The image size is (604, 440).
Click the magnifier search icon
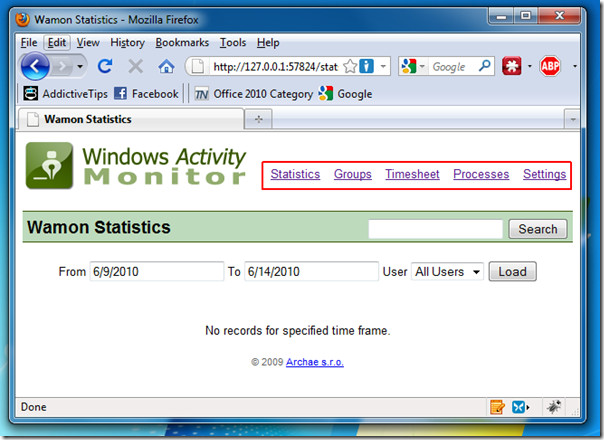tap(485, 66)
